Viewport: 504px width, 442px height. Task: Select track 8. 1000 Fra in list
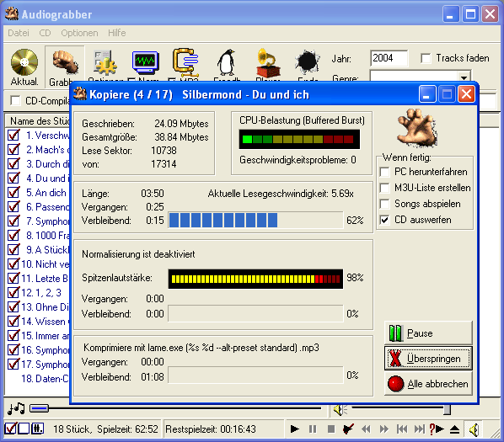tap(47, 235)
